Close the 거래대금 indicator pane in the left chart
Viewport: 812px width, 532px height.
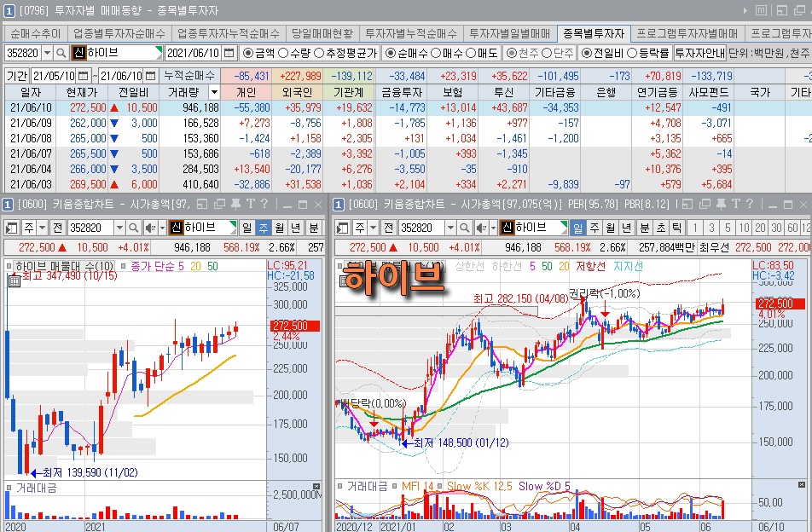click(x=316, y=486)
